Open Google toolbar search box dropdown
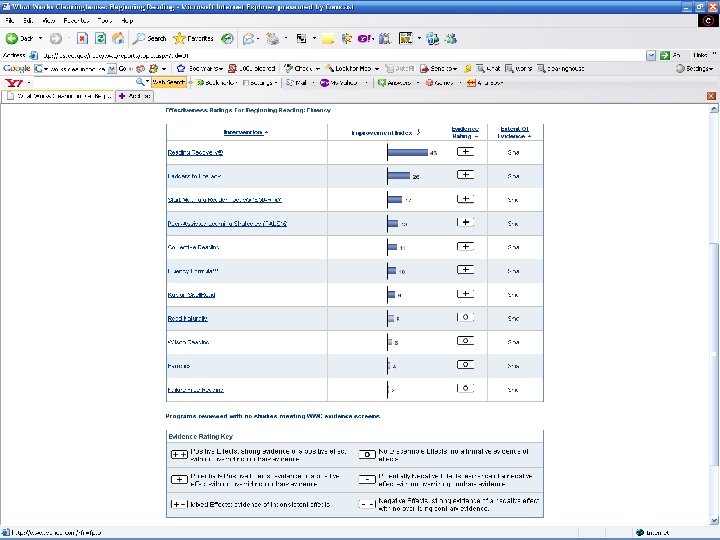 [112, 68]
